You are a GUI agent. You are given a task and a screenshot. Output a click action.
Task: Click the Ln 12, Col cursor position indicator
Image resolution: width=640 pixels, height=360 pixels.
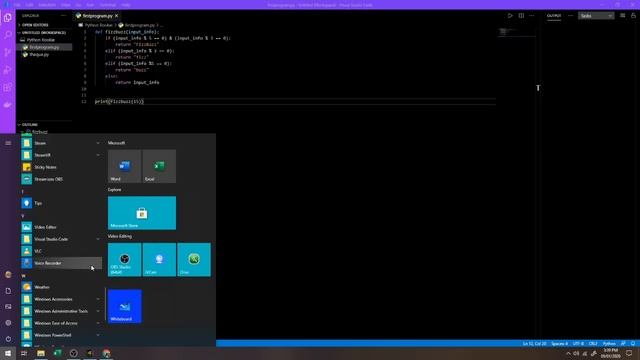coord(534,344)
